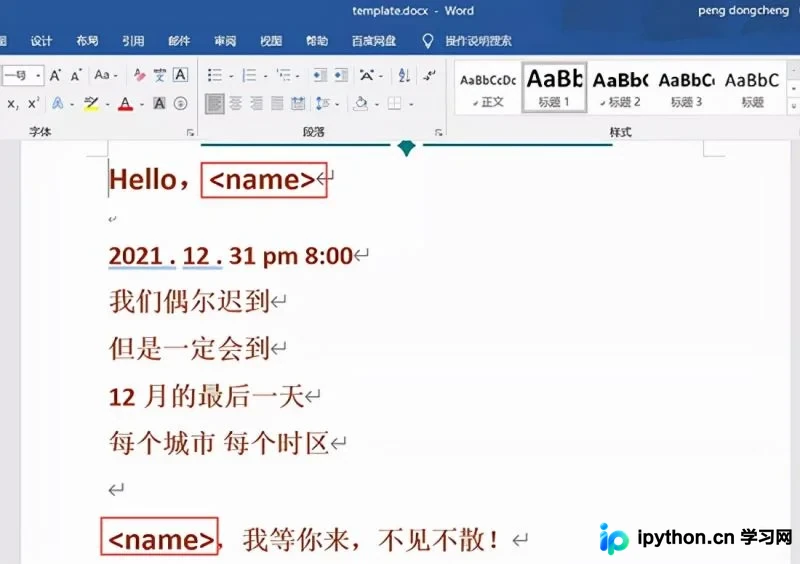
Task: Open the shading color dropdown arrow
Action: tap(377, 105)
